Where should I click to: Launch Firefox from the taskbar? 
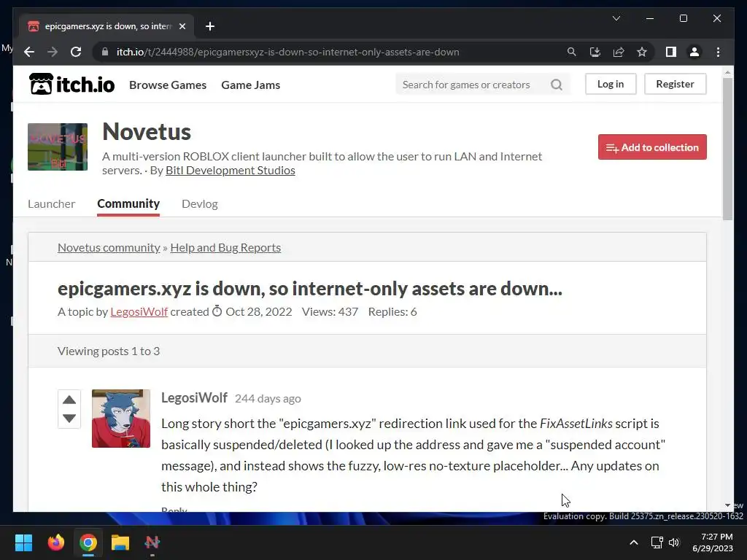coord(55,542)
